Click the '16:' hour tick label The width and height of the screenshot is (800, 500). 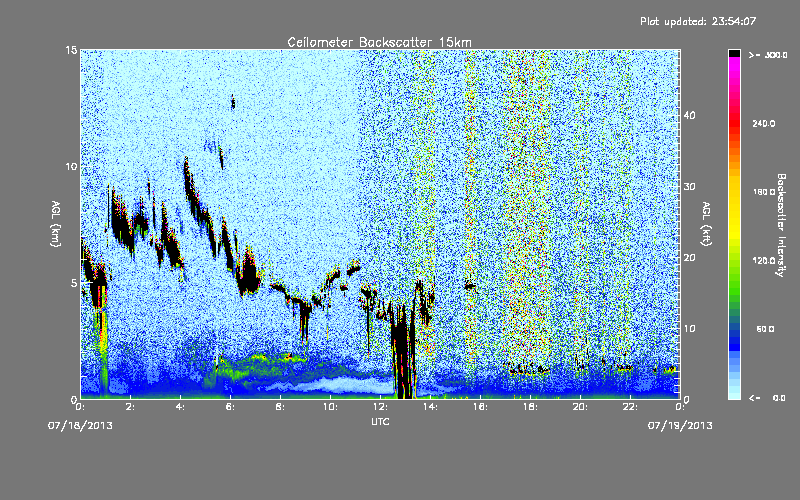tap(480, 407)
